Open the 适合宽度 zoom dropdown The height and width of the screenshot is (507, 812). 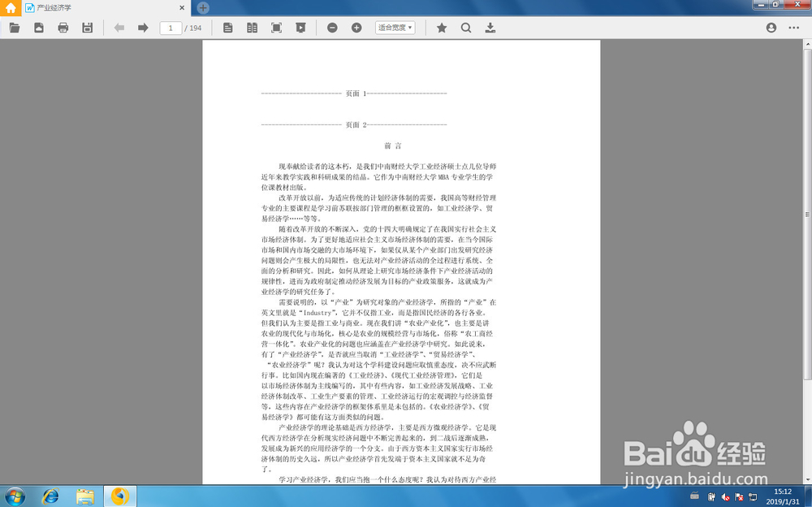(x=394, y=27)
